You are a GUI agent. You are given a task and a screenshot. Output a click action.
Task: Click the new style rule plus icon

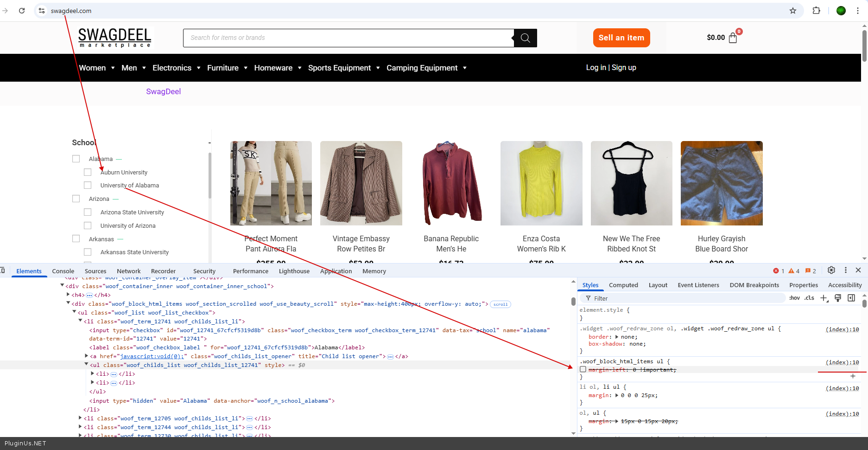(x=824, y=298)
